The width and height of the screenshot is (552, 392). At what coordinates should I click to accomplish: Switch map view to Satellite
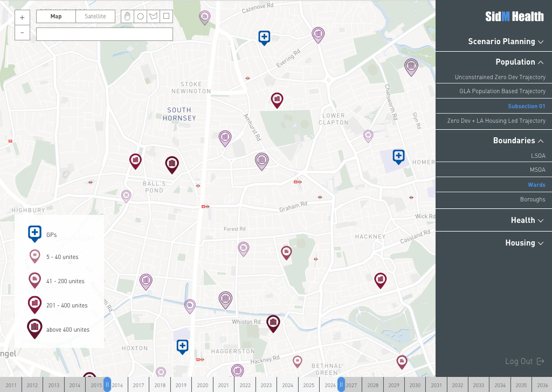click(x=95, y=16)
